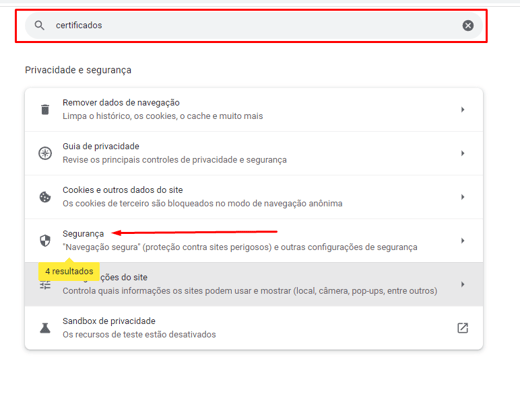
Task: Click the search field containing certificados
Action: pyautogui.click(x=254, y=25)
